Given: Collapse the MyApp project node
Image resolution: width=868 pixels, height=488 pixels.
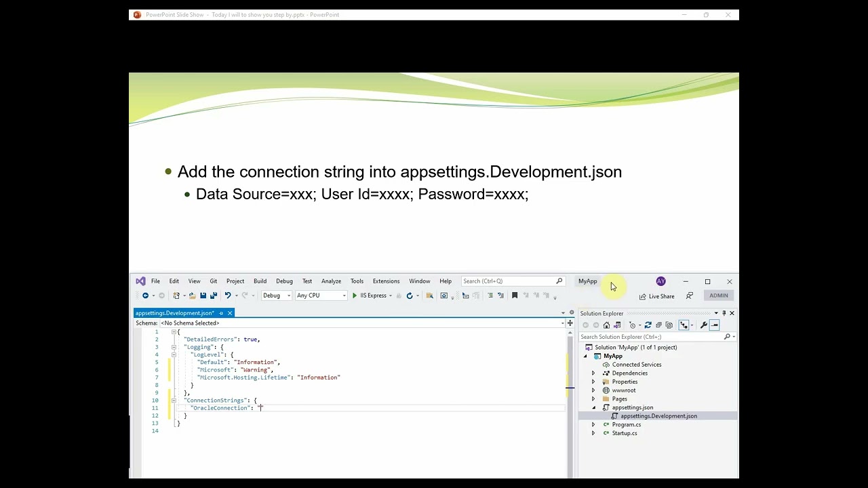Looking at the screenshot, I should point(585,356).
